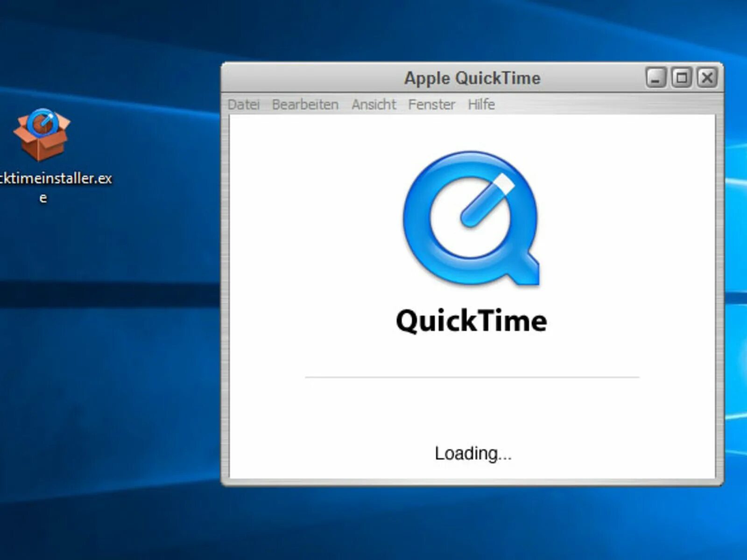
Task: Maximize the Apple QuickTime window
Action: tap(682, 77)
